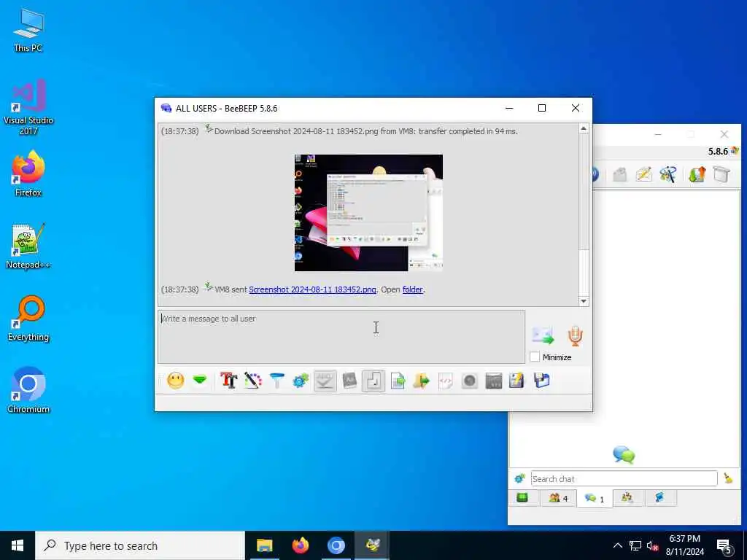The height and width of the screenshot is (560, 747).
Task: Select the Everything desktop shortcut
Action: coord(28,319)
